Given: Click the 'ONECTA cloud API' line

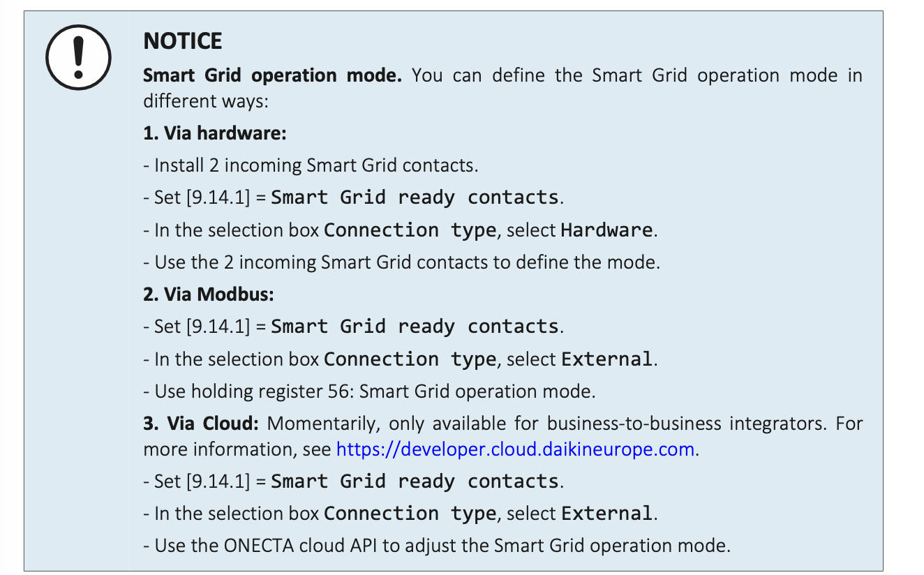Looking at the screenshot, I should click(437, 545).
